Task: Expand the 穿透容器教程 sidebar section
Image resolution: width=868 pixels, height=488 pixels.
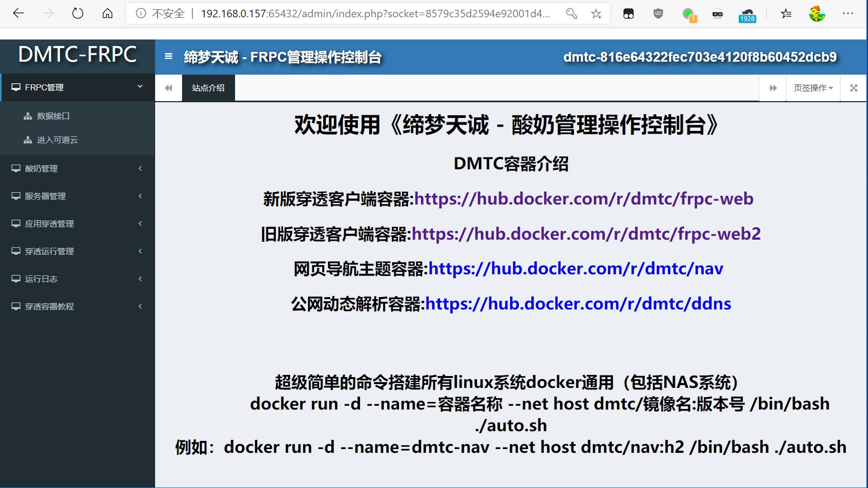Action: tap(140, 306)
